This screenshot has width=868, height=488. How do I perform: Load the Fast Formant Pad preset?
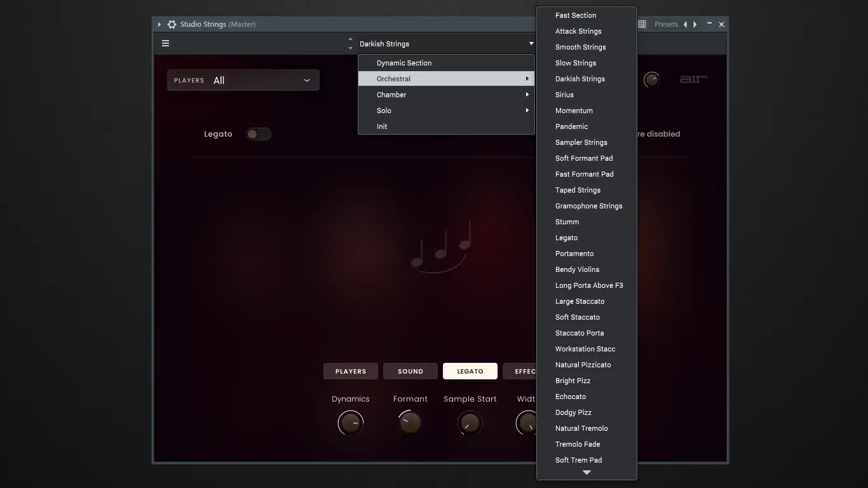pos(587,174)
